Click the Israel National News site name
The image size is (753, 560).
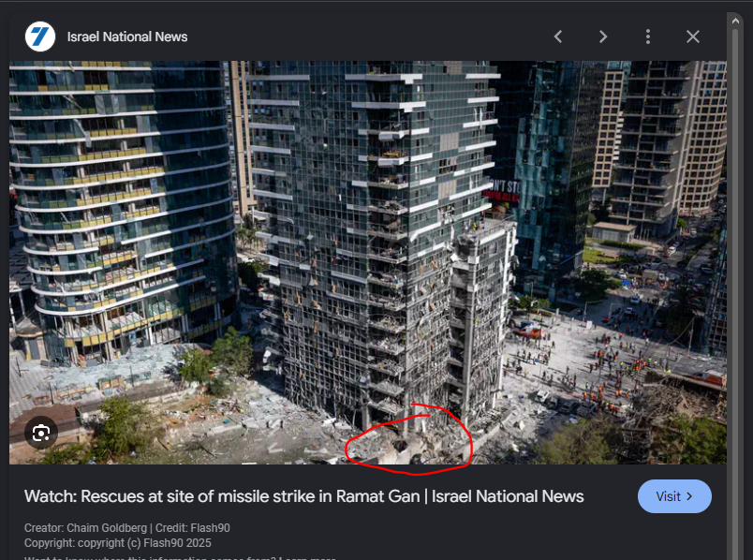127,37
